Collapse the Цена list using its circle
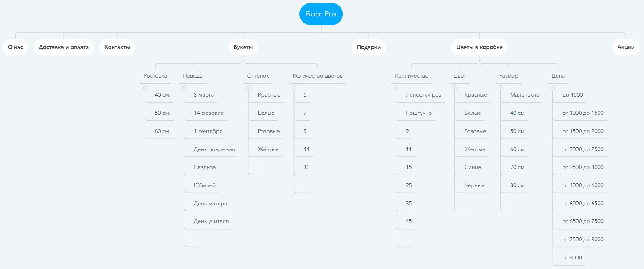This screenshot has height=269, width=644. (x=553, y=88)
